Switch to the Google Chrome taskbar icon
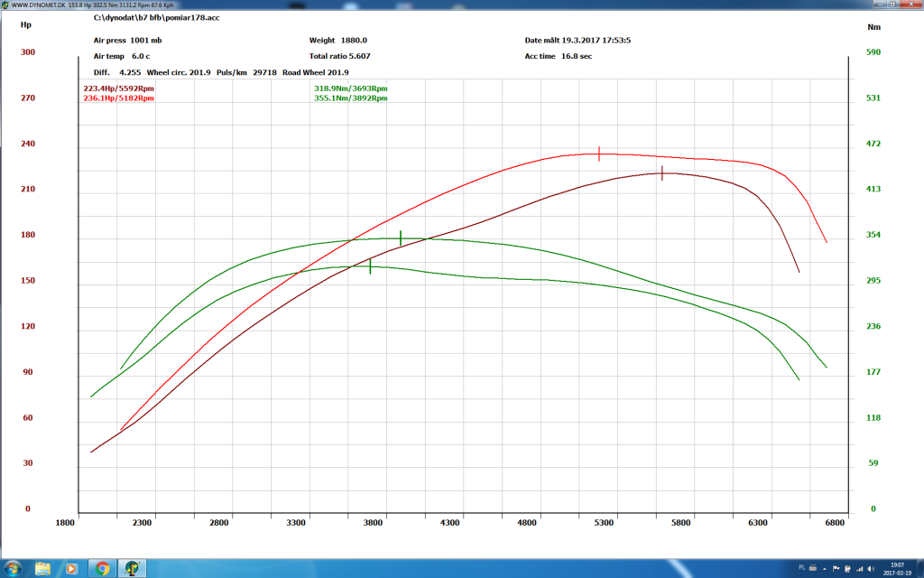 [x=102, y=569]
